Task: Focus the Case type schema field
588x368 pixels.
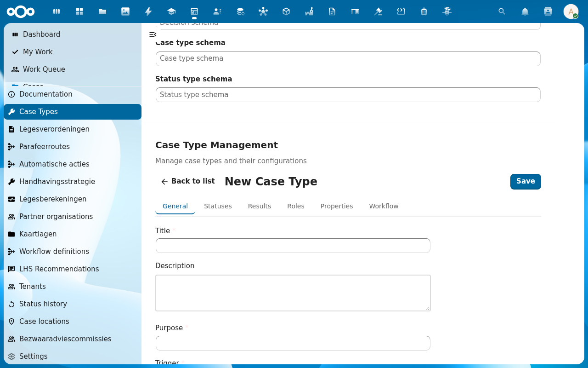Action: click(348, 59)
